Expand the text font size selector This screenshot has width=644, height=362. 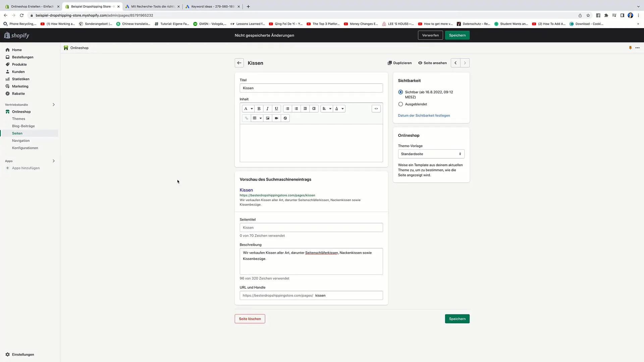coord(251,108)
